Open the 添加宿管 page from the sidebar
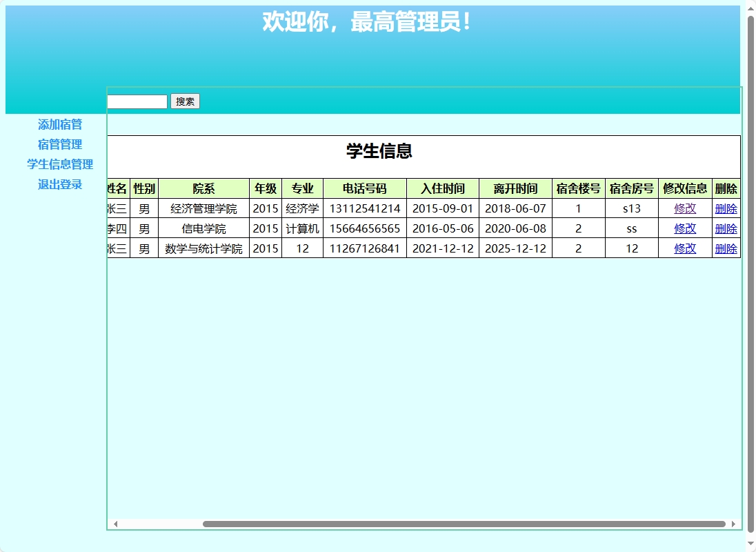Screen dimensions: 756x552 coord(59,124)
